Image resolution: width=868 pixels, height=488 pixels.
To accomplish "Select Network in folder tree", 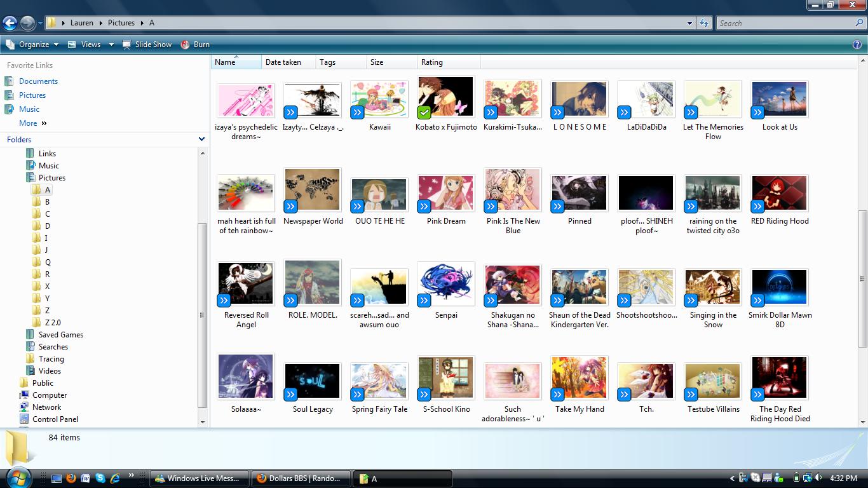I will [x=46, y=407].
